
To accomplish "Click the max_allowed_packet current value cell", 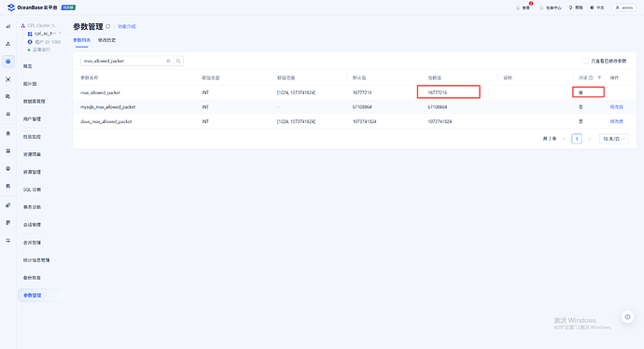I will (x=438, y=92).
